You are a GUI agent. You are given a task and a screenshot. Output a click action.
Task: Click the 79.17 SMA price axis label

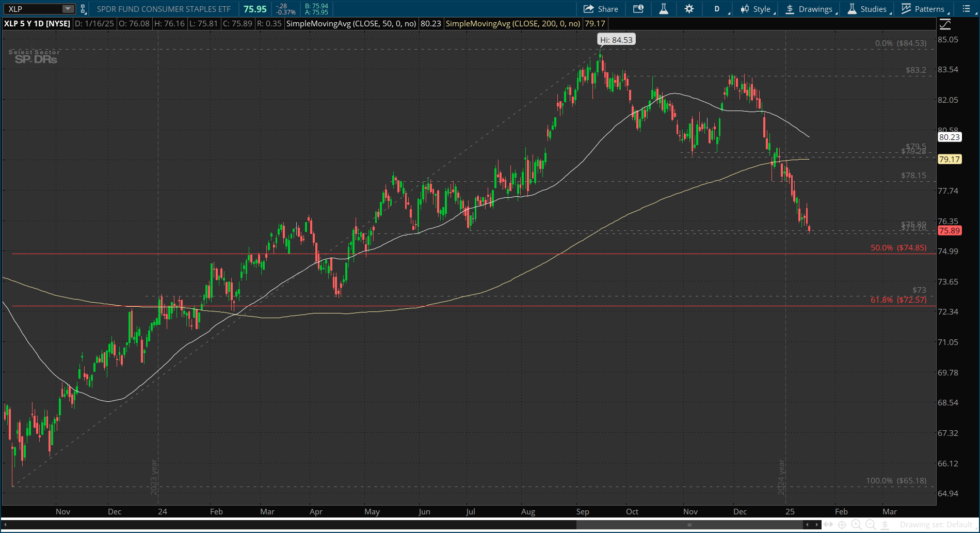pos(950,159)
